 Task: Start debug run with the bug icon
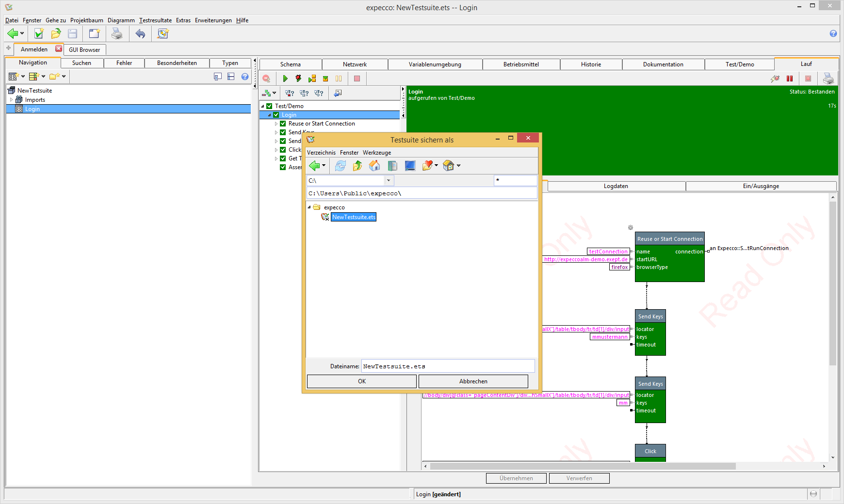click(298, 79)
